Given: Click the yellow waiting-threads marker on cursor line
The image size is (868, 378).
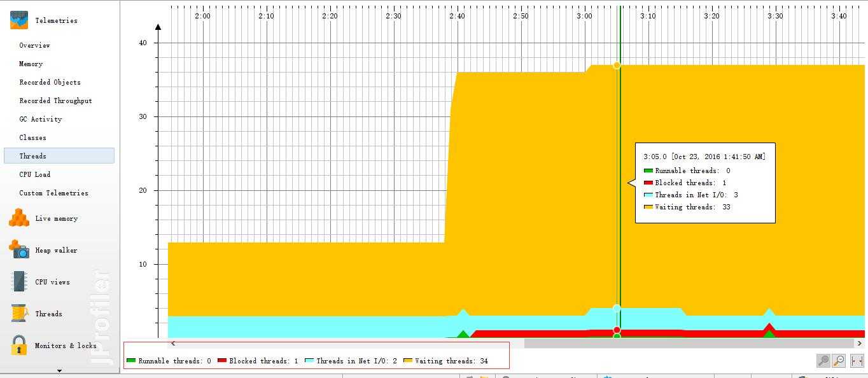Looking at the screenshot, I should pos(617,65).
